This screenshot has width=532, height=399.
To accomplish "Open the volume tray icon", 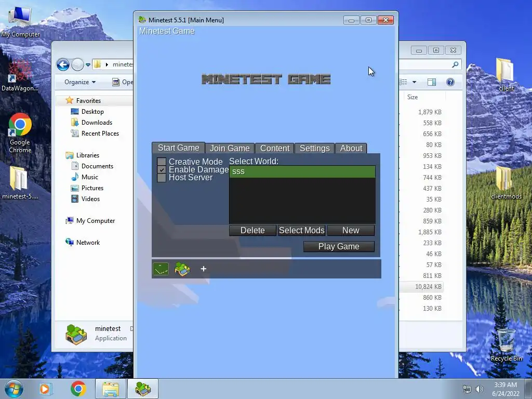I will click(x=479, y=389).
